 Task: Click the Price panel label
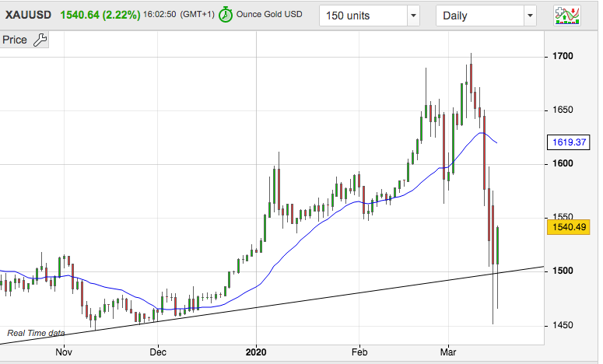pyautogui.click(x=15, y=40)
